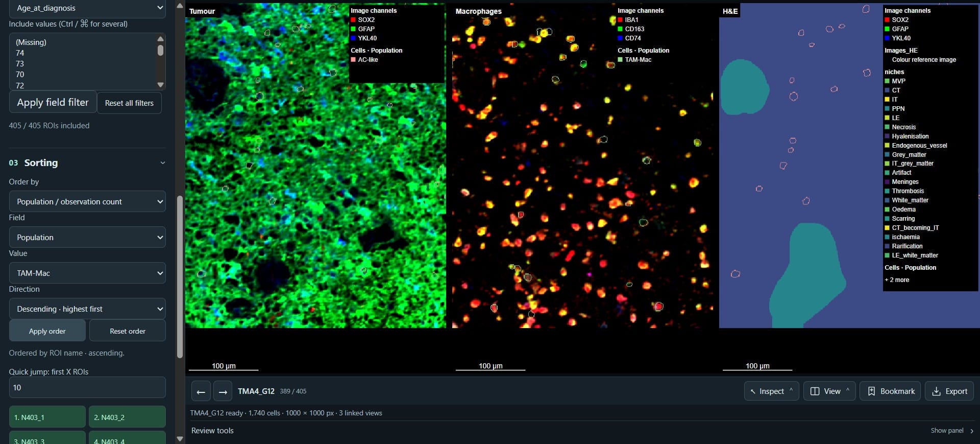This screenshot has width=980, height=444.
Task: Click the blue YKL40 swatch in the H&E legend
Action: tap(887, 38)
